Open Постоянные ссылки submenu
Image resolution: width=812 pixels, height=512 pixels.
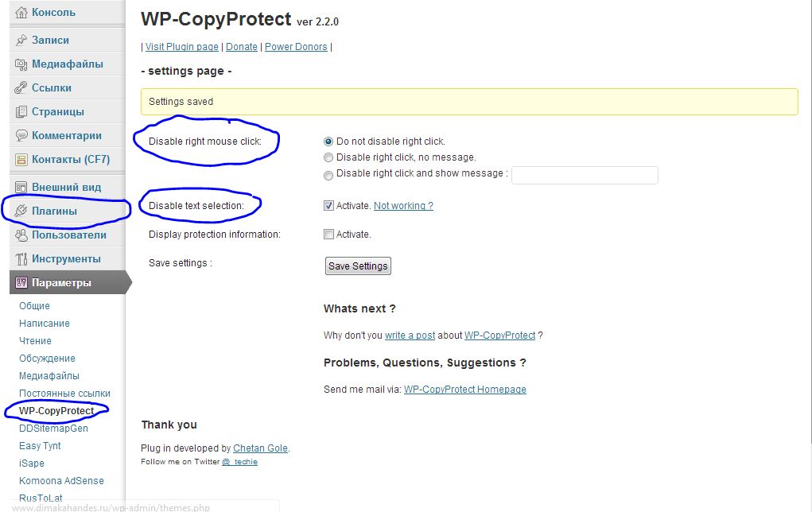point(64,394)
